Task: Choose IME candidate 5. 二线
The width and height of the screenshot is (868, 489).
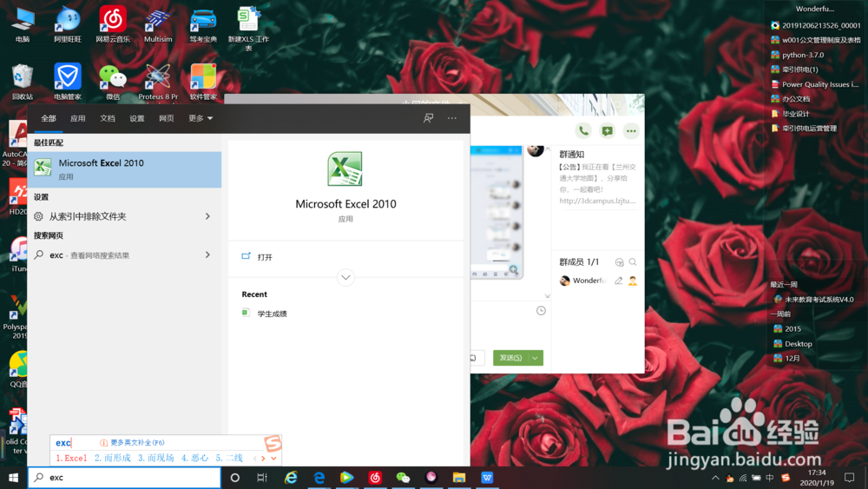Action: 229,458
